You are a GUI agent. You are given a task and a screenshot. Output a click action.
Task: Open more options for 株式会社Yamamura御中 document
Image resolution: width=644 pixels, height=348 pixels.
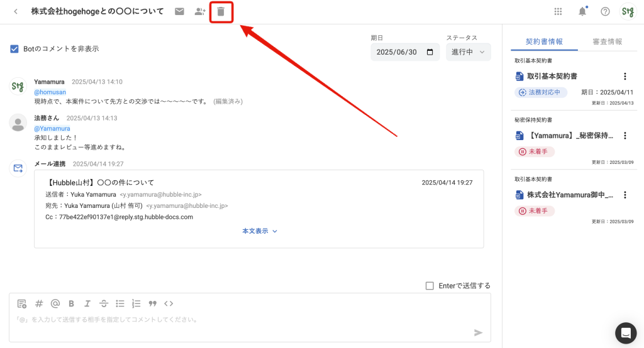pyautogui.click(x=625, y=195)
